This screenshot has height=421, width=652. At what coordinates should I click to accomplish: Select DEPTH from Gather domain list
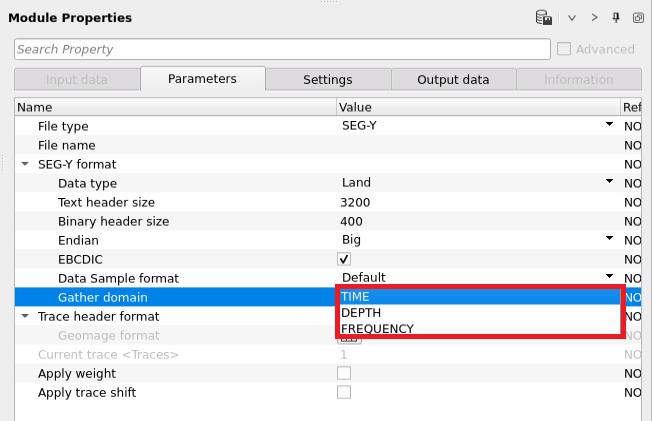click(x=362, y=313)
